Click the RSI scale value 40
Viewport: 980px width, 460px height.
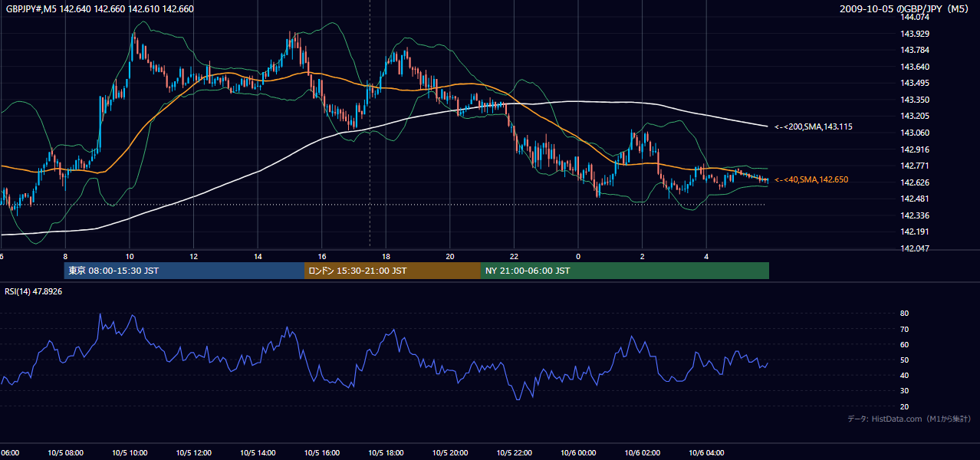(x=905, y=376)
